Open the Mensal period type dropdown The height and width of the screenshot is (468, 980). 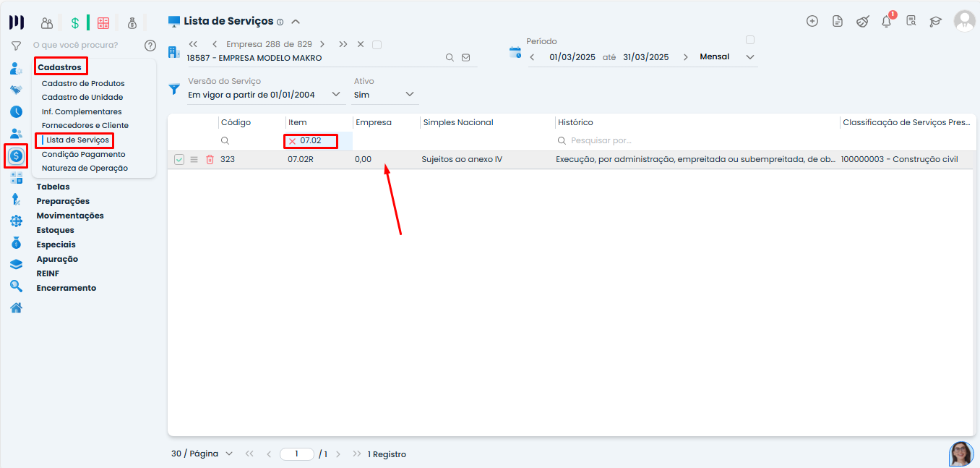[750, 57]
